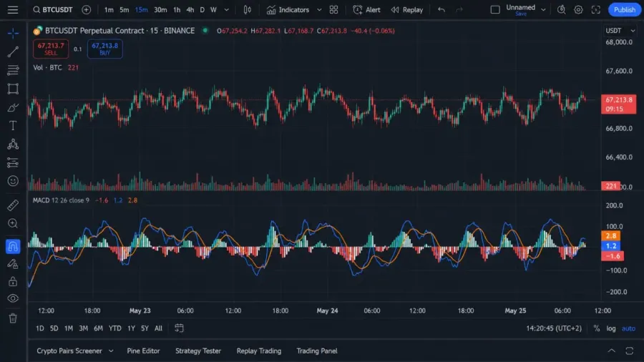
Task: Undo the last action
Action: pos(441,9)
